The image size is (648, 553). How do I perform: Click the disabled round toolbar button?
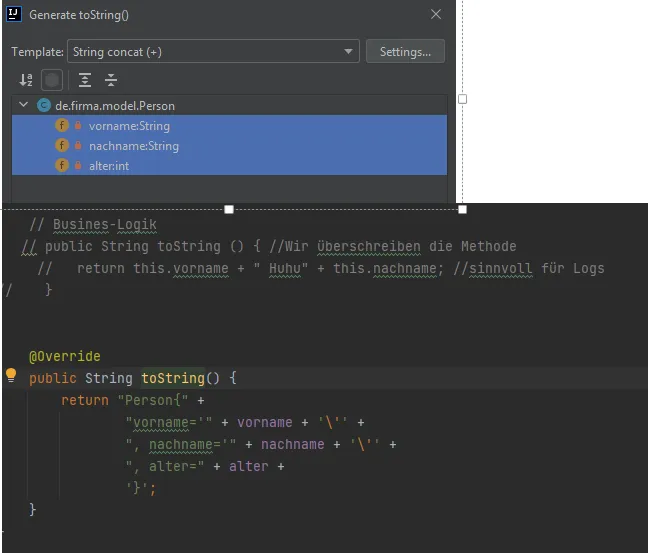pos(52,80)
